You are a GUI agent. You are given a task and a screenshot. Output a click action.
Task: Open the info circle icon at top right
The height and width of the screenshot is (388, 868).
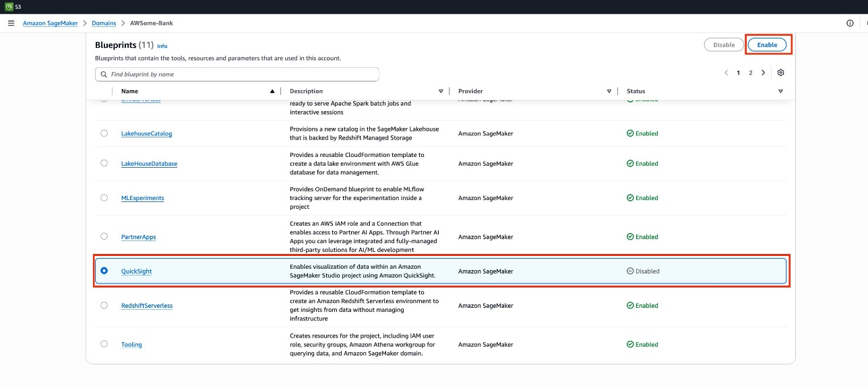[850, 23]
